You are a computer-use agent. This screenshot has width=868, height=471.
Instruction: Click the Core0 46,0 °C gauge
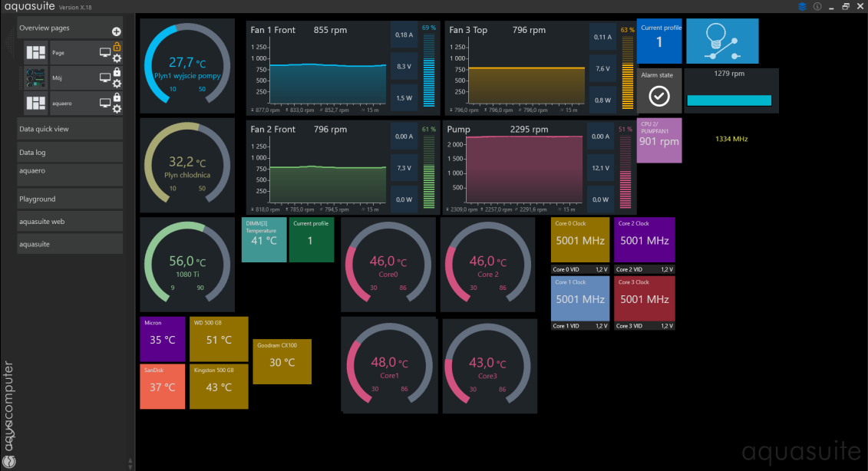pyautogui.click(x=388, y=265)
